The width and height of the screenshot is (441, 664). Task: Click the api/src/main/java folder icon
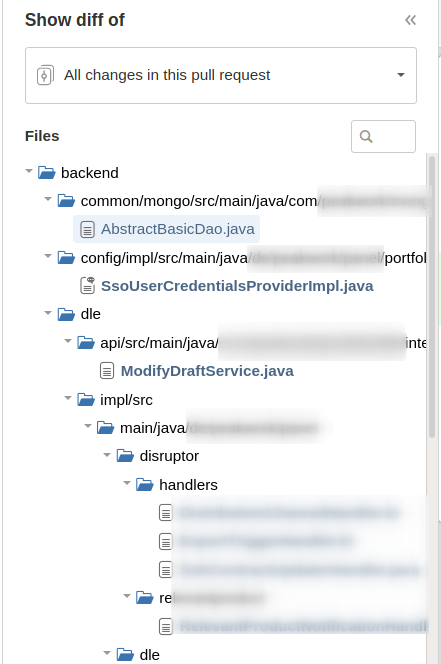click(x=86, y=343)
